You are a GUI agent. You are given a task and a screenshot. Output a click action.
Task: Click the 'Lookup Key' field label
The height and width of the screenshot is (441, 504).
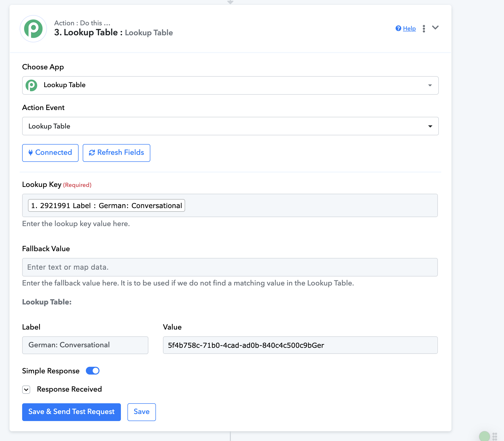pyautogui.click(x=42, y=184)
